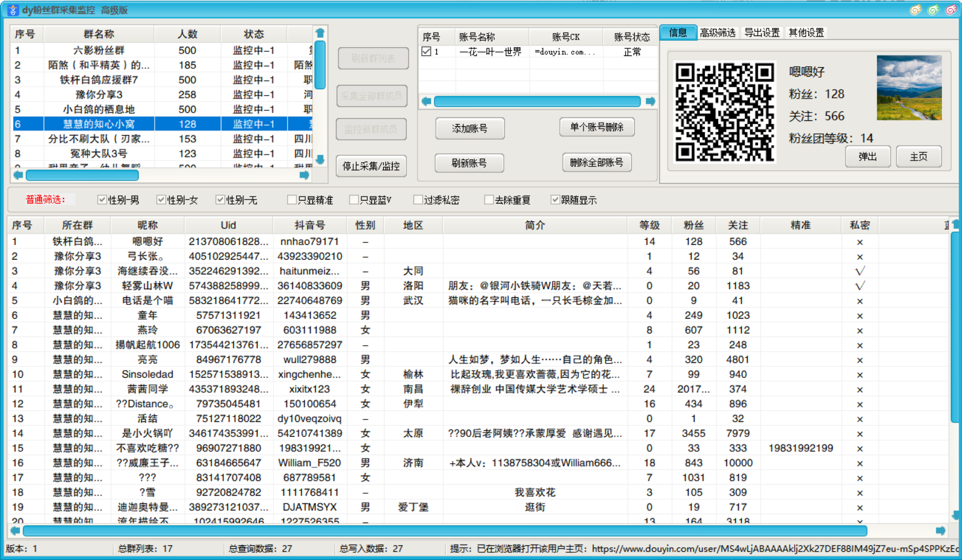Toggle the 性别-男 filter checkbox
The width and height of the screenshot is (962, 560).
tap(102, 200)
